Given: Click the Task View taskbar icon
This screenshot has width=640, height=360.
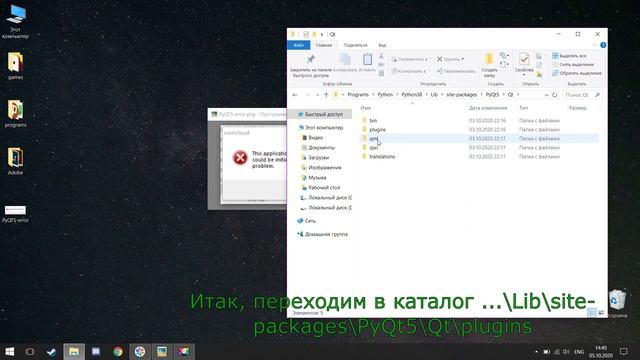Looking at the screenshot, I should pos(30,351).
